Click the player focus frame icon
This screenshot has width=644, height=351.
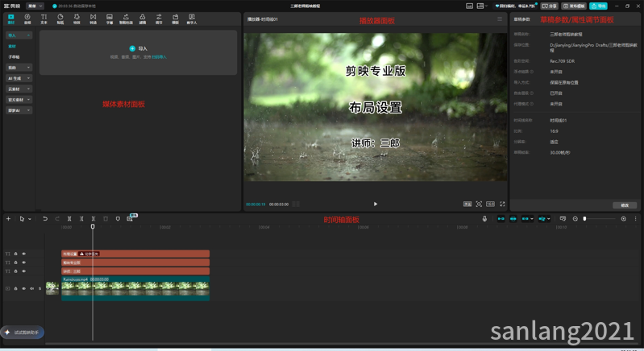coord(479,204)
